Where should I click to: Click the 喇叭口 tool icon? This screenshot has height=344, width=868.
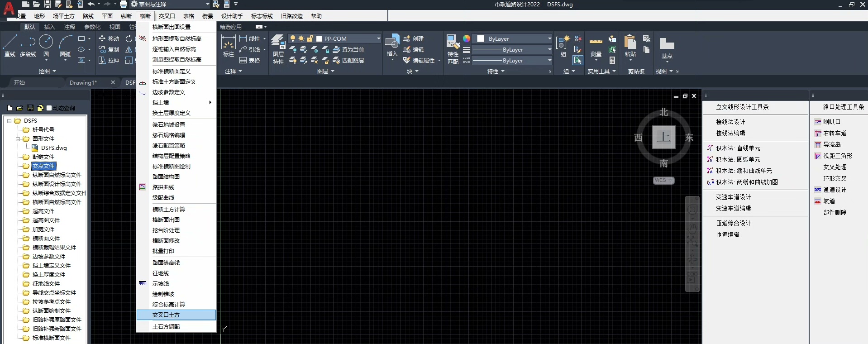click(x=818, y=122)
